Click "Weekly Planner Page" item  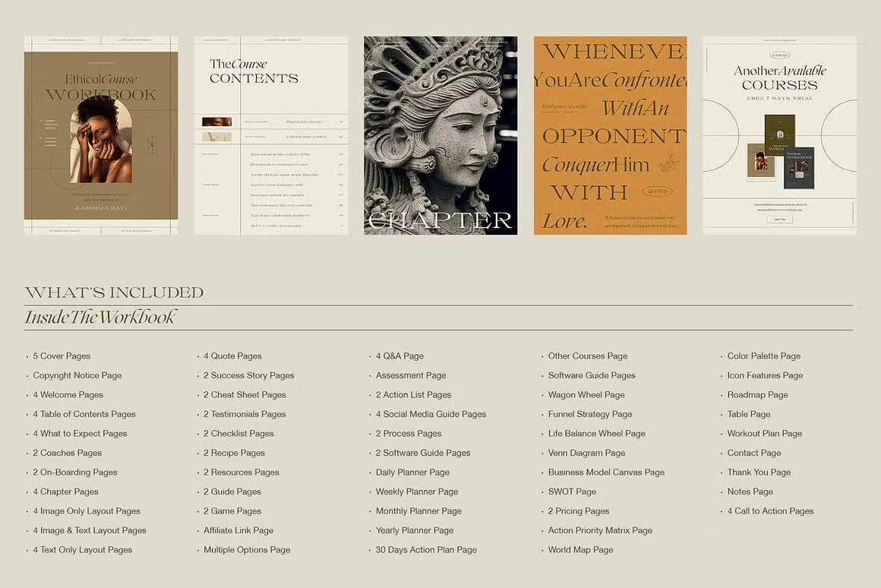point(417,492)
